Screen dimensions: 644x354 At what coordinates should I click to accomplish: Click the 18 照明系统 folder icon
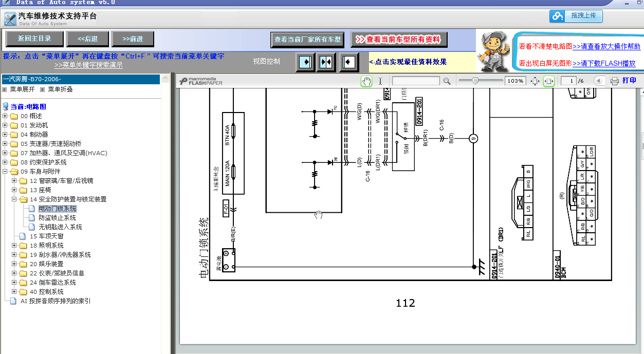23,246
